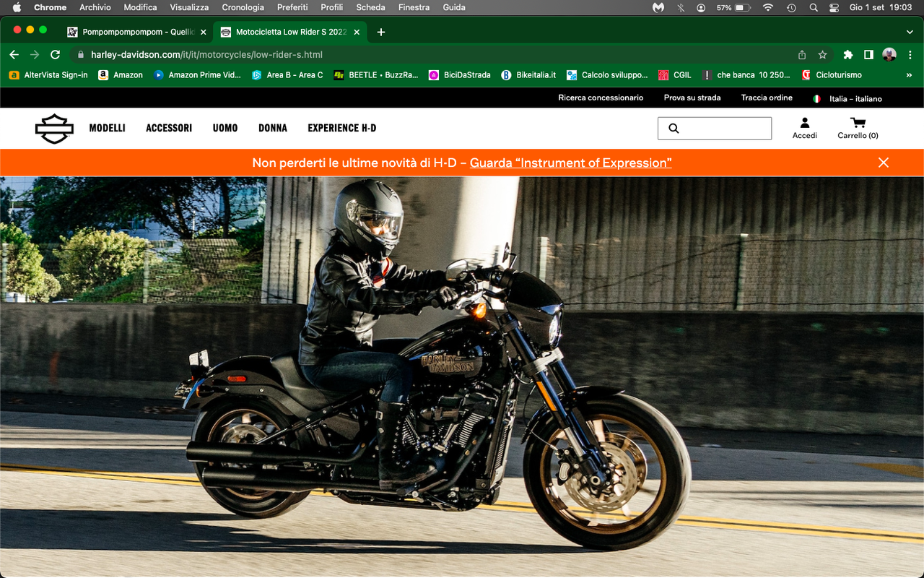Open the Apple menu
Image resolution: width=924 pixels, height=578 pixels.
coord(17,7)
